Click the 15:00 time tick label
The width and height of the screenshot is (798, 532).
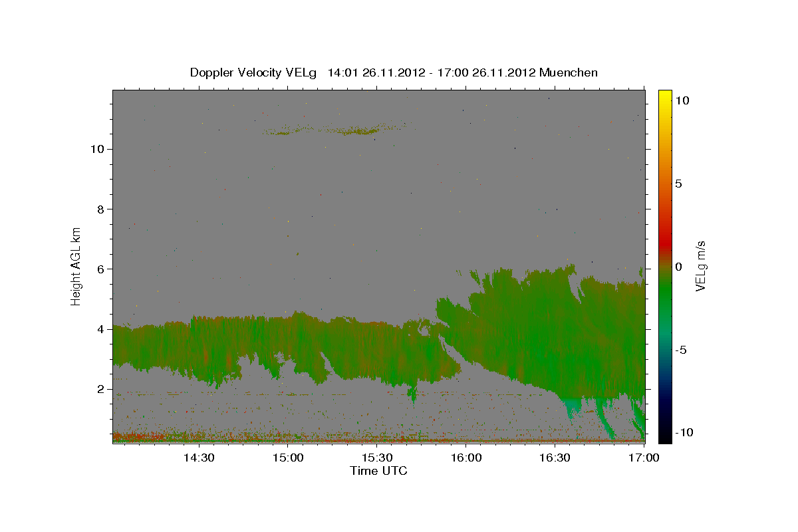click(288, 458)
